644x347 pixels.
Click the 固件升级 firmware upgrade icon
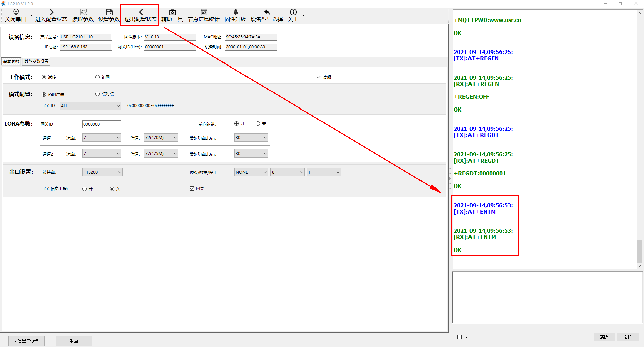click(x=235, y=12)
